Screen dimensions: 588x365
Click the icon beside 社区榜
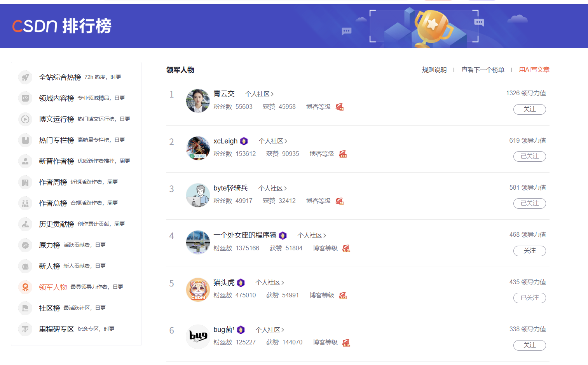point(25,308)
